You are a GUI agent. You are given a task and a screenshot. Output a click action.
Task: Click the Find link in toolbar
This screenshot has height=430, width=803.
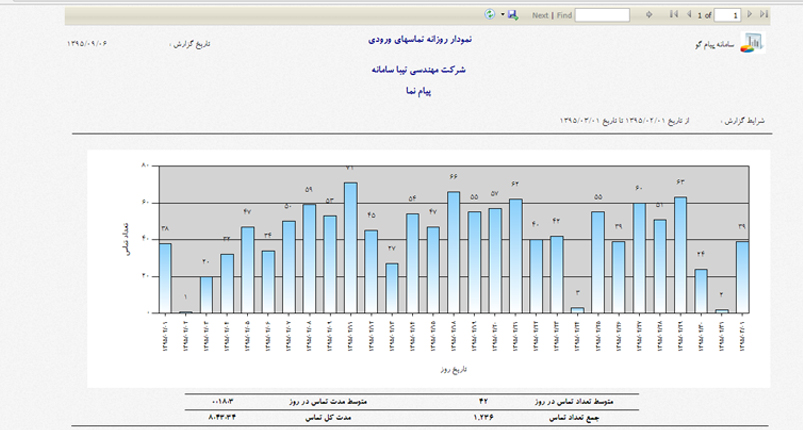click(x=564, y=16)
